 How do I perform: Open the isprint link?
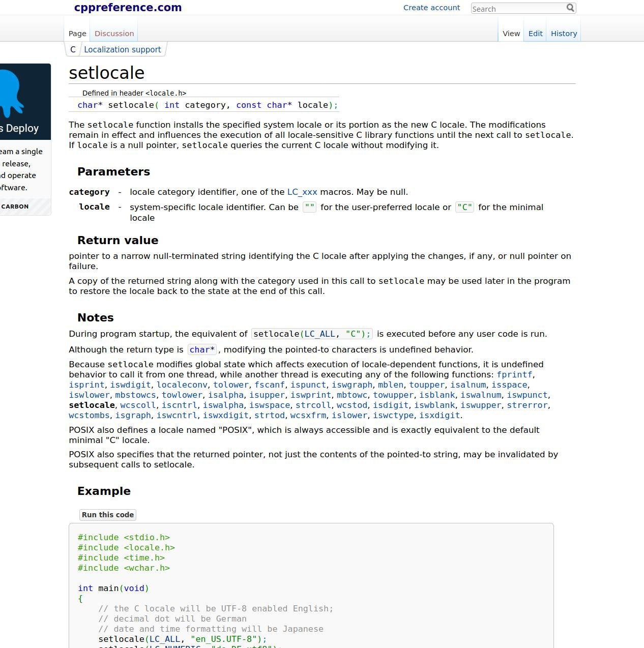[x=86, y=385]
